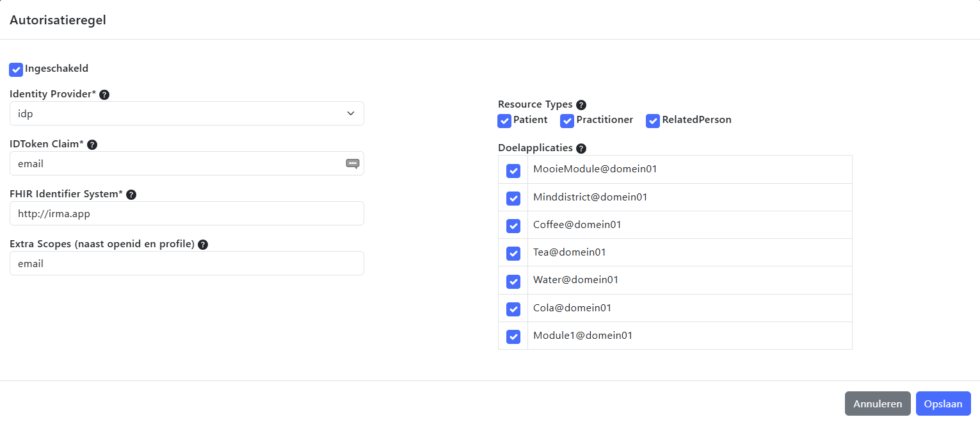The height and width of the screenshot is (424, 980).
Task: Click the autofill icon in IDToken Claim field
Action: tap(353, 163)
